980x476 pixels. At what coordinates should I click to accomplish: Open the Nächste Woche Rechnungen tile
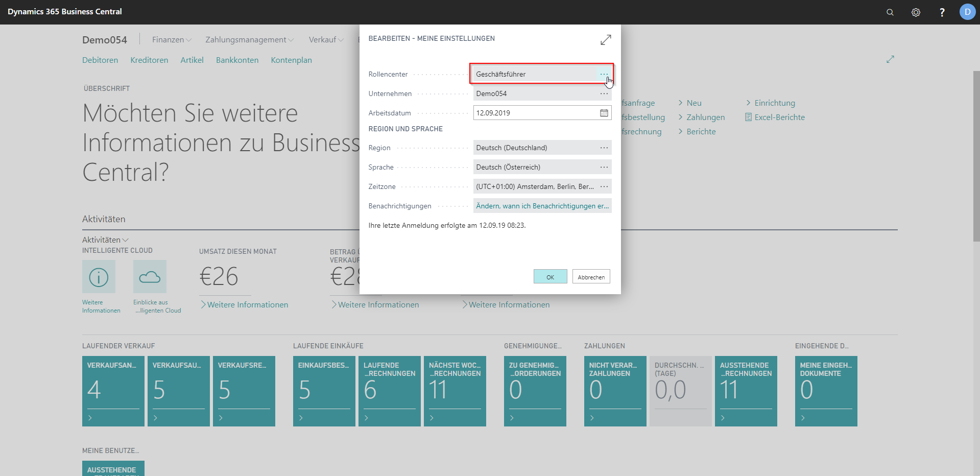pyautogui.click(x=455, y=391)
